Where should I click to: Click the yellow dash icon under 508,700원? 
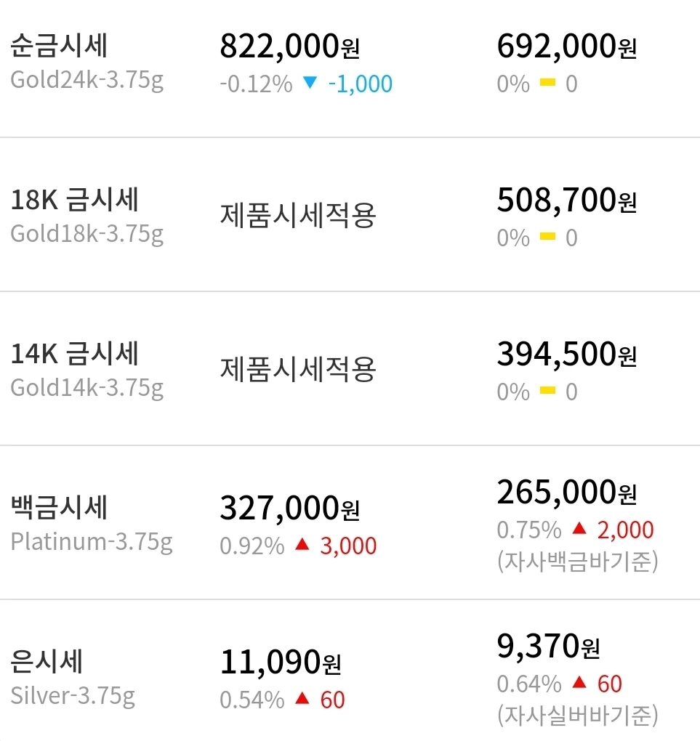click(547, 236)
